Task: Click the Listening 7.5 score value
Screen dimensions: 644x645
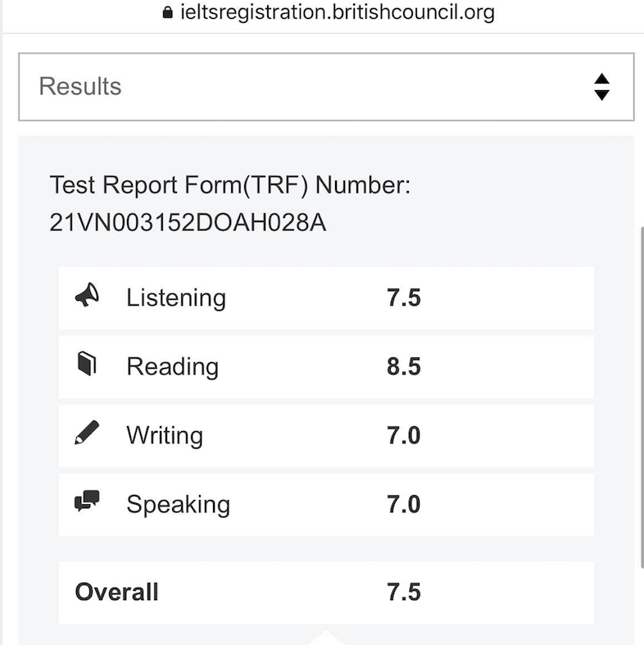Action: (x=403, y=298)
